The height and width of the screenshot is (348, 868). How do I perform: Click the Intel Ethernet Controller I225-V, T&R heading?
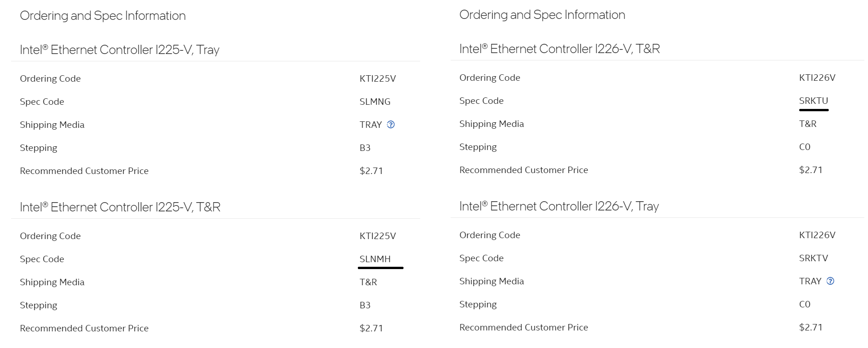click(x=120, y=207)
